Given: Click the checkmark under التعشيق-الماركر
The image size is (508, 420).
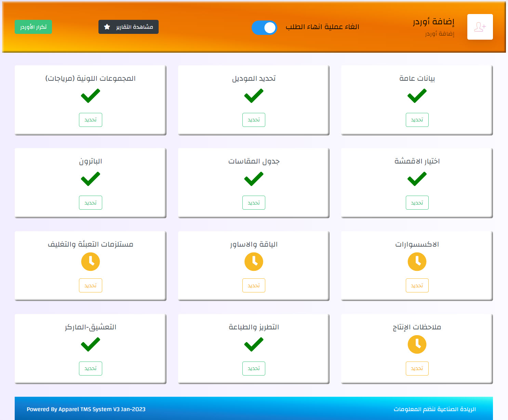Looking at the screenshot, I should coord(91,344).
